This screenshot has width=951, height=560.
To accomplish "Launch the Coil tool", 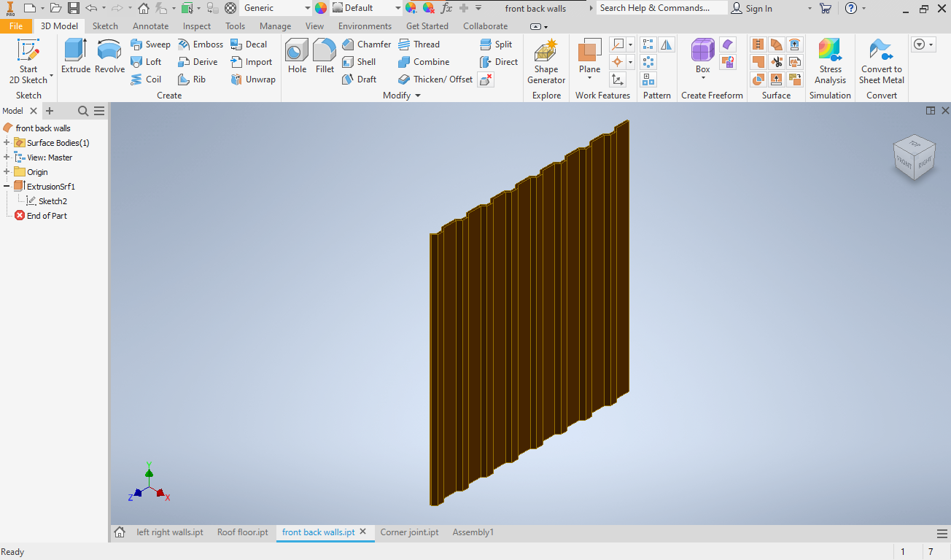I will click(146, 79).
